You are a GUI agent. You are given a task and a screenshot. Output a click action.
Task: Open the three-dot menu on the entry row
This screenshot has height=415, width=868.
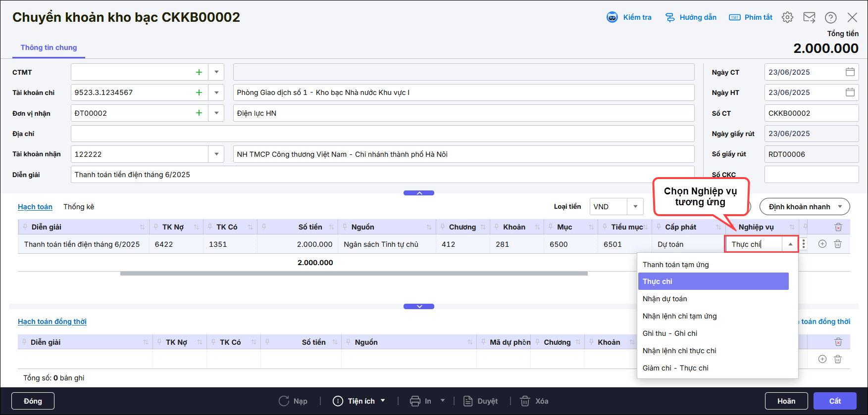pos(804,244)
